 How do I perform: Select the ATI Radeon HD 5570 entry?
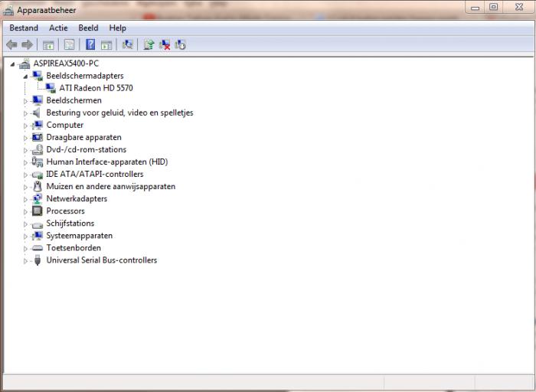(96, 88)
